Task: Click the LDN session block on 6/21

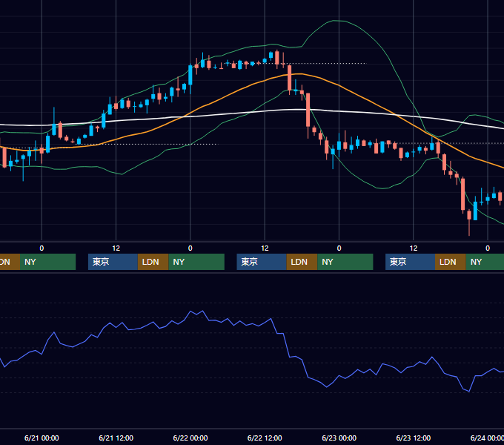Action: tap(153, 262)
